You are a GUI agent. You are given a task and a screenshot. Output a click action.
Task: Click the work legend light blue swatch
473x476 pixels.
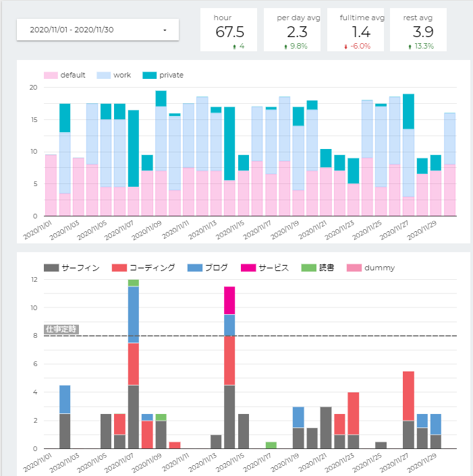[x=104, y=76]
